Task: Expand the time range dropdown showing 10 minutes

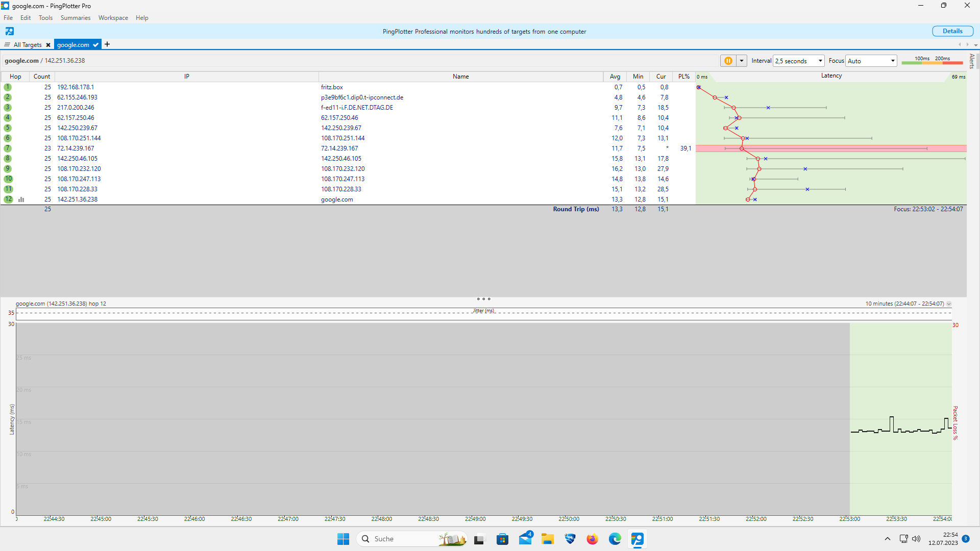Action: click(x=948, y=303)
